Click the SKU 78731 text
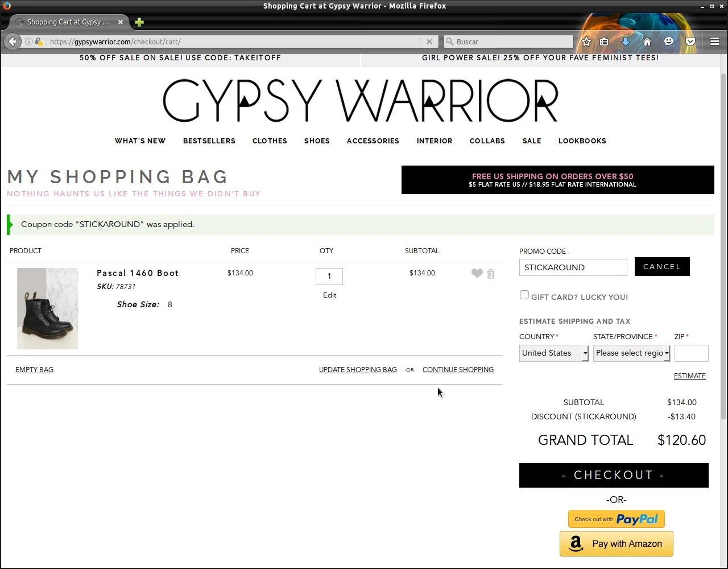 tap(116, 287)
